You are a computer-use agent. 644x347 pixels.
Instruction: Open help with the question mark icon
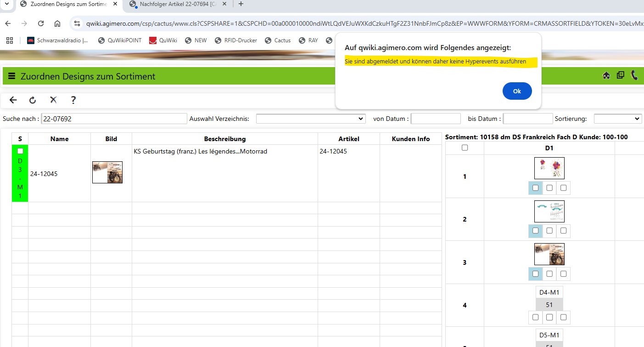tap(73, 100)
